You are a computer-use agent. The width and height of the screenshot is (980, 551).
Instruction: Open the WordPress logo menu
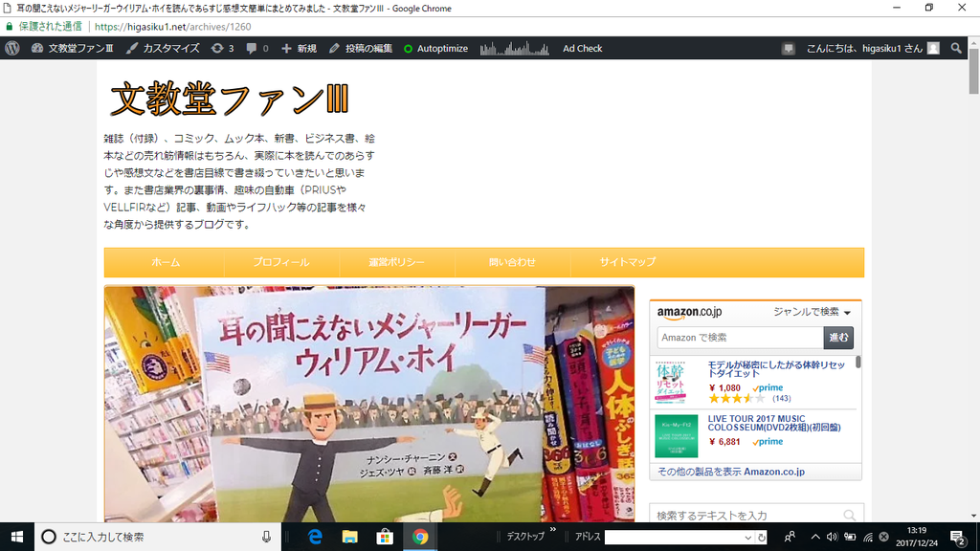coord(11,48)
